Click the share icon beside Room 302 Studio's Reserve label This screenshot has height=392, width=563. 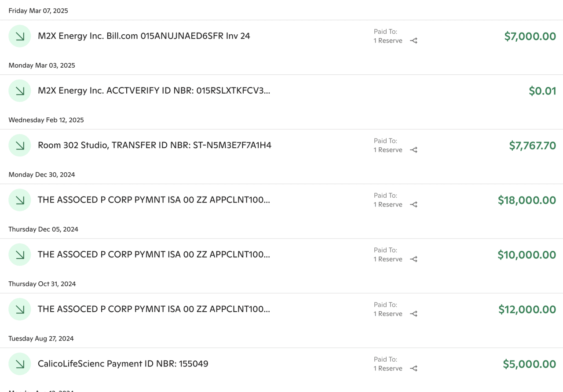point(413,150)
